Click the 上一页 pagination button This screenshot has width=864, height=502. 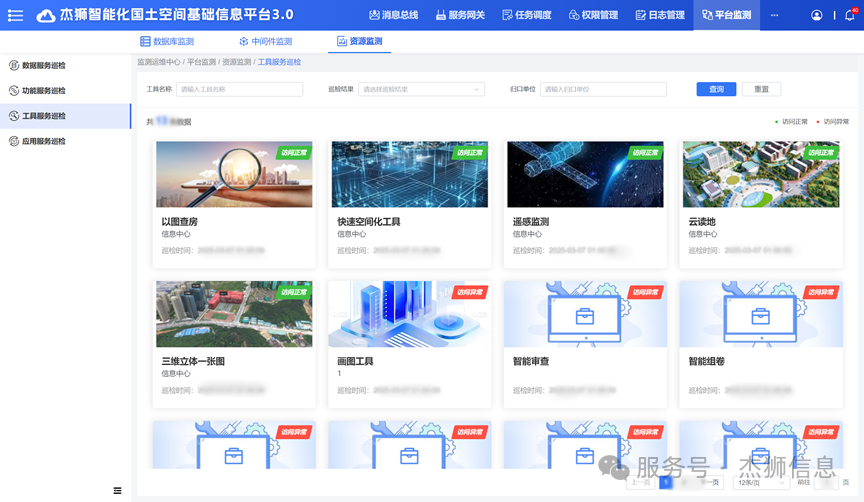click(x=640, y=482)
